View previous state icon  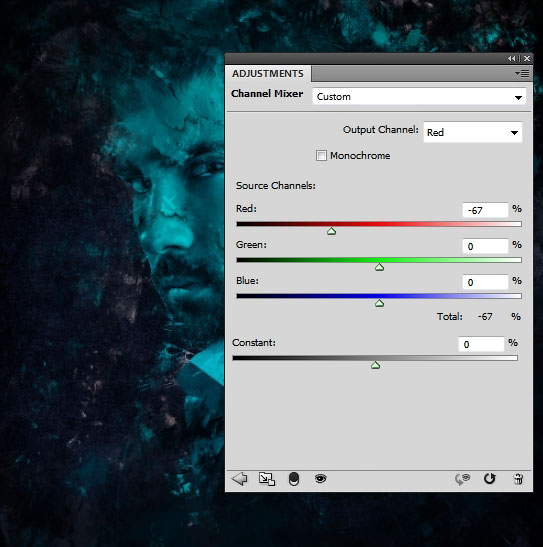coord(462,479)
